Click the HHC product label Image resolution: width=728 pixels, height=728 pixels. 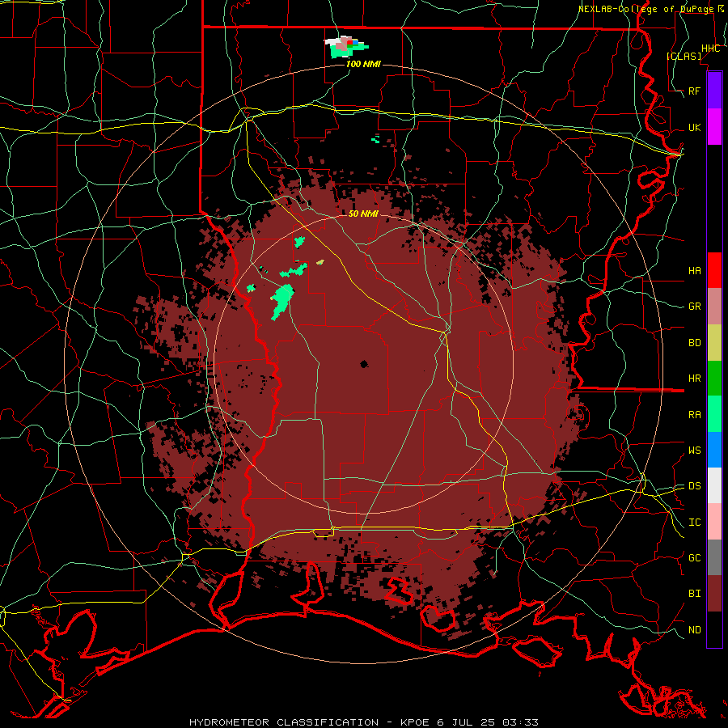pos(711,49)
